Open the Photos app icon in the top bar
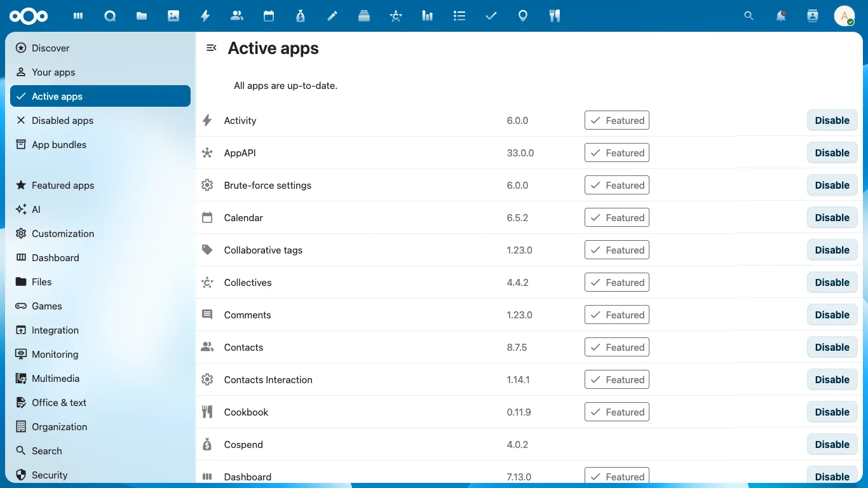The image size is (868, 488). (x=173, y=16)
